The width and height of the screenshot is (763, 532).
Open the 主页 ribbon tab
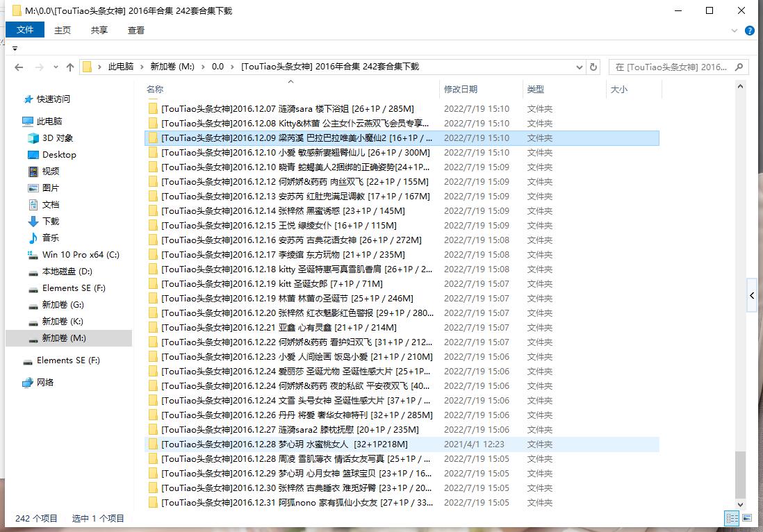click(x=63, y=30)
